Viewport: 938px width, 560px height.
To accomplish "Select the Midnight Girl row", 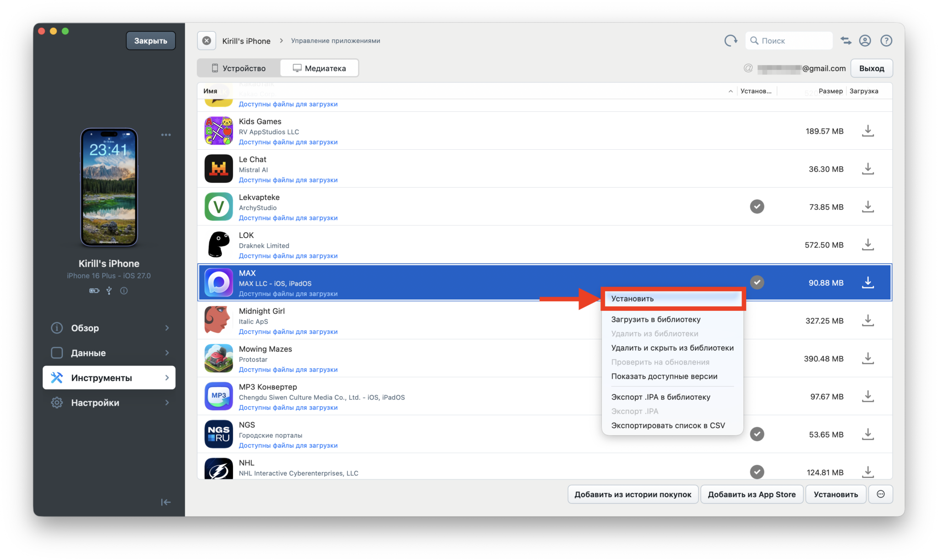I will coord(545,321).
